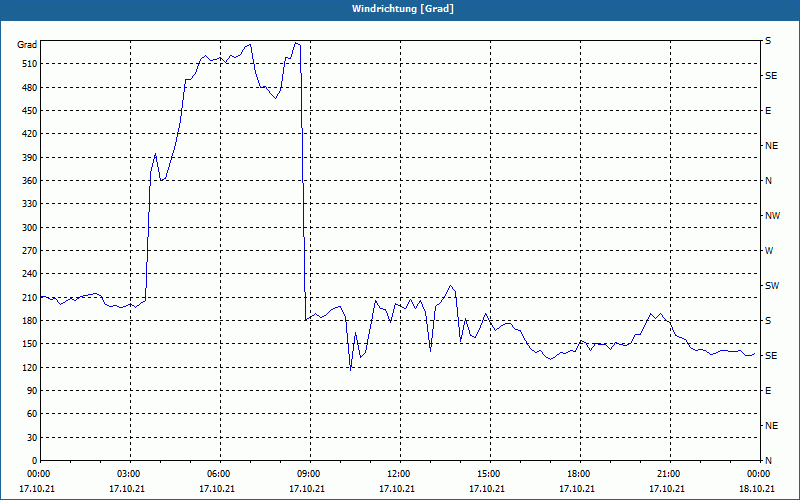Click the NE compass label near 405 level

click(772, 146)
